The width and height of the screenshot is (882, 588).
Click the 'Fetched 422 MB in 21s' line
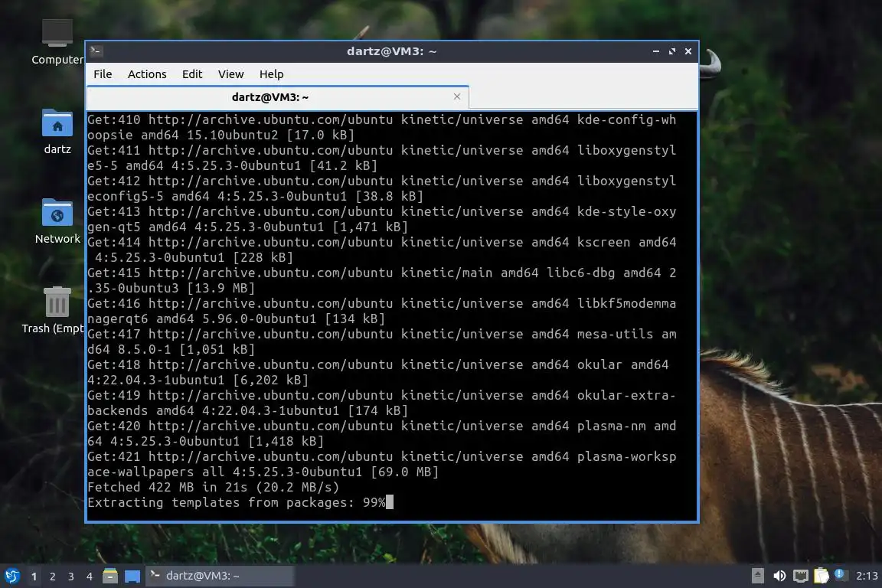click(x=213, y=487)
